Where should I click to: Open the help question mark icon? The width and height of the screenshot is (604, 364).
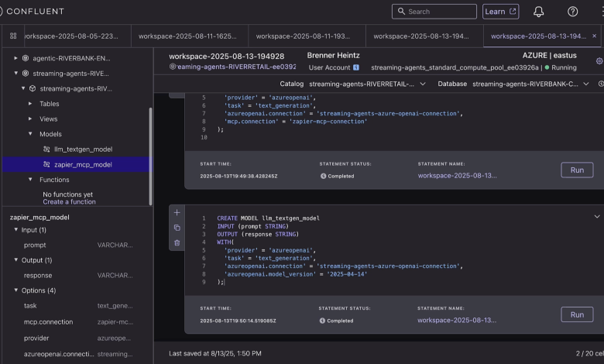[572, 12]
